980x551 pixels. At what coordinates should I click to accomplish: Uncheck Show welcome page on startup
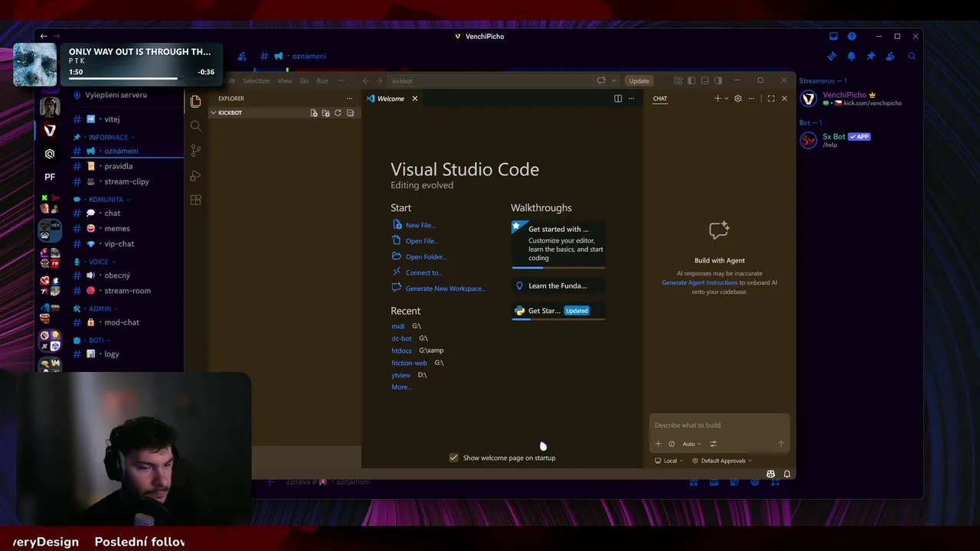point(454,458)
